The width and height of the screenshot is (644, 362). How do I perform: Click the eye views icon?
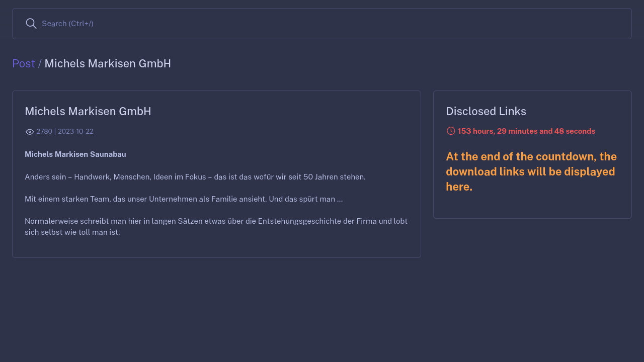[30, 132]
